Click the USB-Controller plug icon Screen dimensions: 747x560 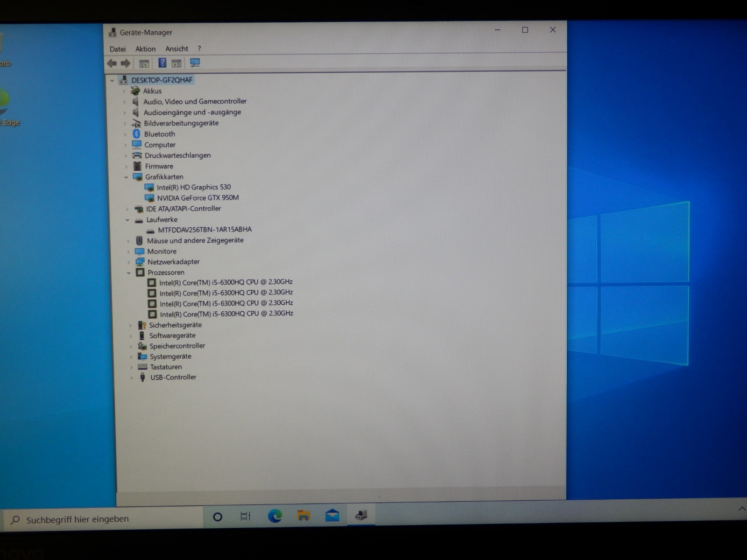pos(143,377)
